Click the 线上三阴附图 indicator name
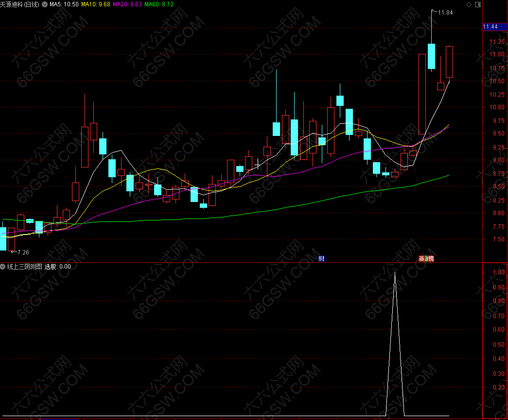508x420 pixels. [x=24, y=267]
